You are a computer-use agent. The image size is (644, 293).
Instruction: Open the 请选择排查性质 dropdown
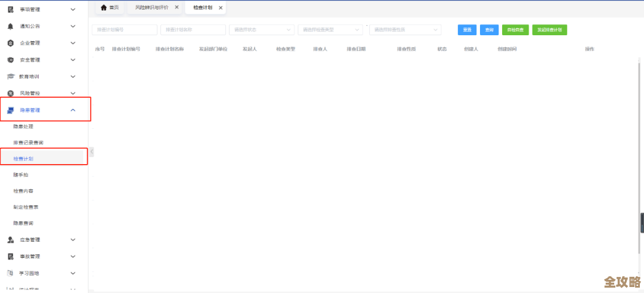[405, 30]
